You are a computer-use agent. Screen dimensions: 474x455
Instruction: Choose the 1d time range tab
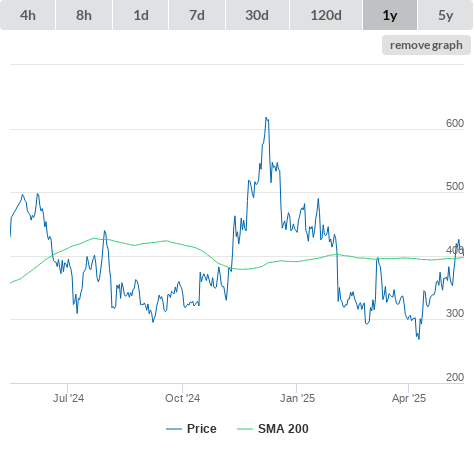tap(141, 15)
